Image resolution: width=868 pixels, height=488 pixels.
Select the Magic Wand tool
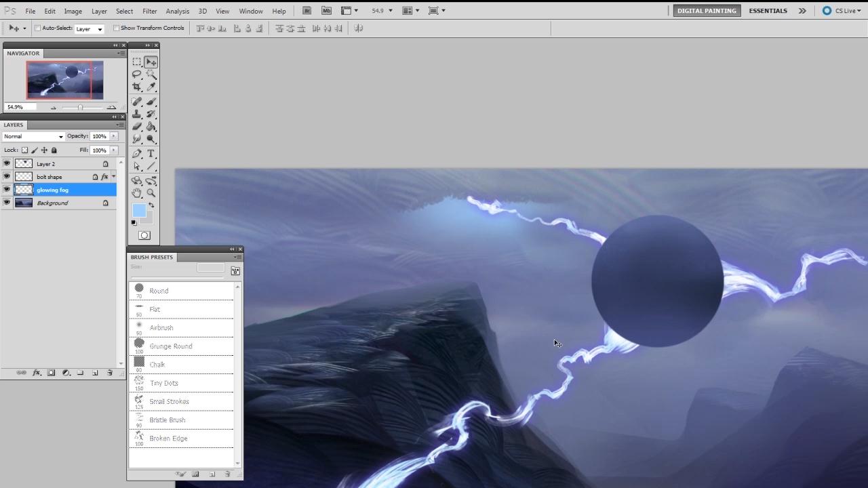pos(151,75)
